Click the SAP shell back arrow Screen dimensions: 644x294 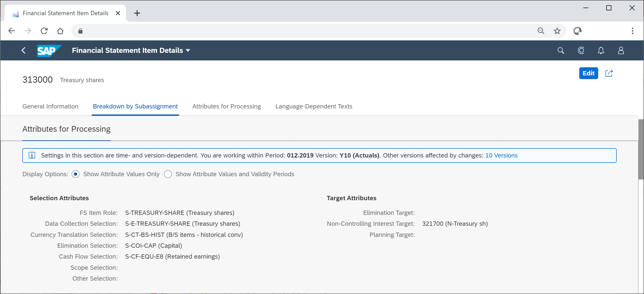tap(24, 51)
